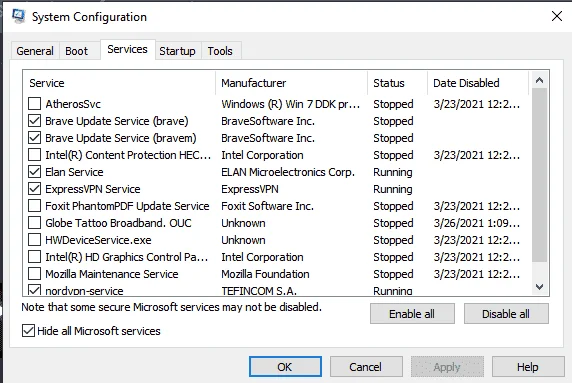Uncheck the ExpressVPN Service box
This screenshot has height=383, width=572.
pyautogui.click(x=34, y=189)
